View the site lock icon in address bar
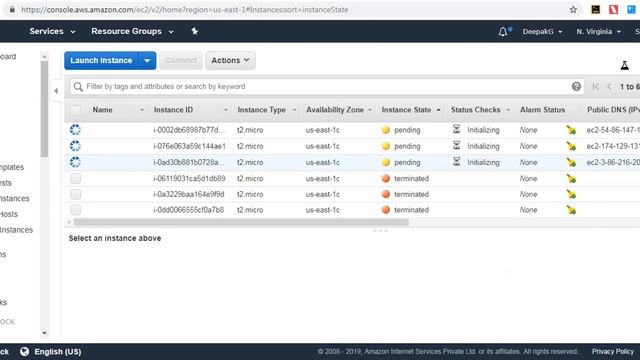640x360 pixels. 12,9
